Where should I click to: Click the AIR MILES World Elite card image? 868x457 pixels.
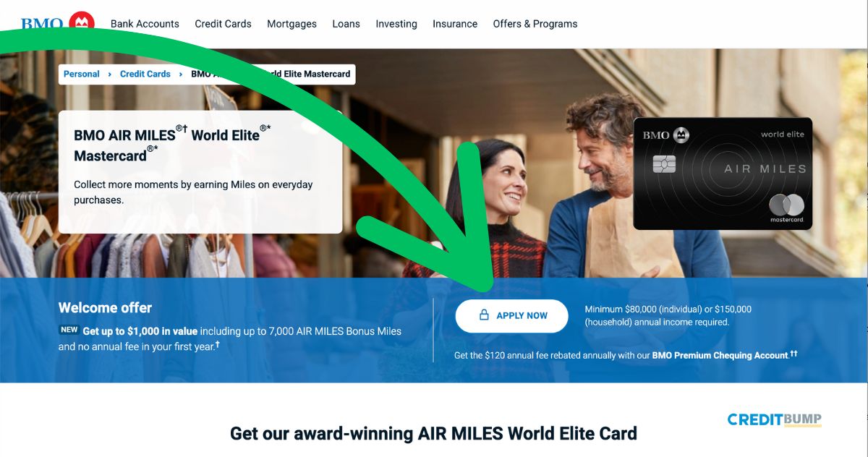tap(723, 174)
